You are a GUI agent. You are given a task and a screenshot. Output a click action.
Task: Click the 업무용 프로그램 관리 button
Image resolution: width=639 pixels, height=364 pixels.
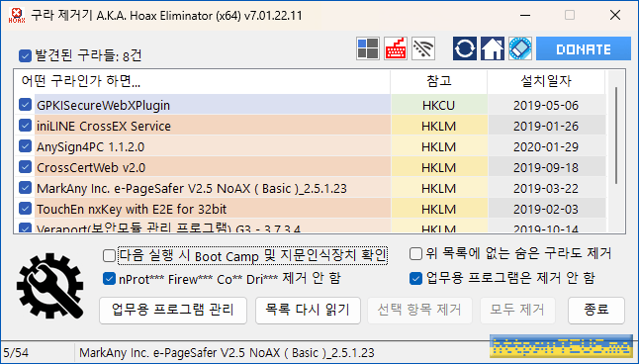[173, 311]
